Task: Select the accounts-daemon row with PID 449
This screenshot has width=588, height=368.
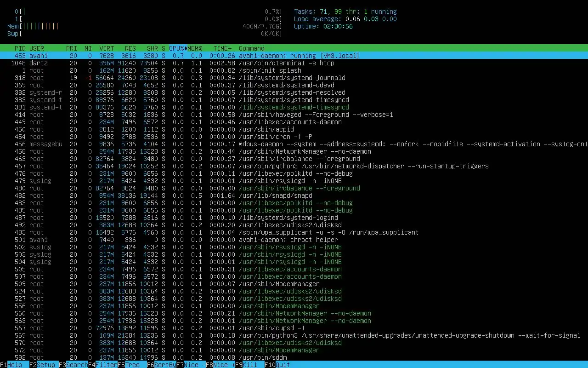Action: click(x=294, y=122)
